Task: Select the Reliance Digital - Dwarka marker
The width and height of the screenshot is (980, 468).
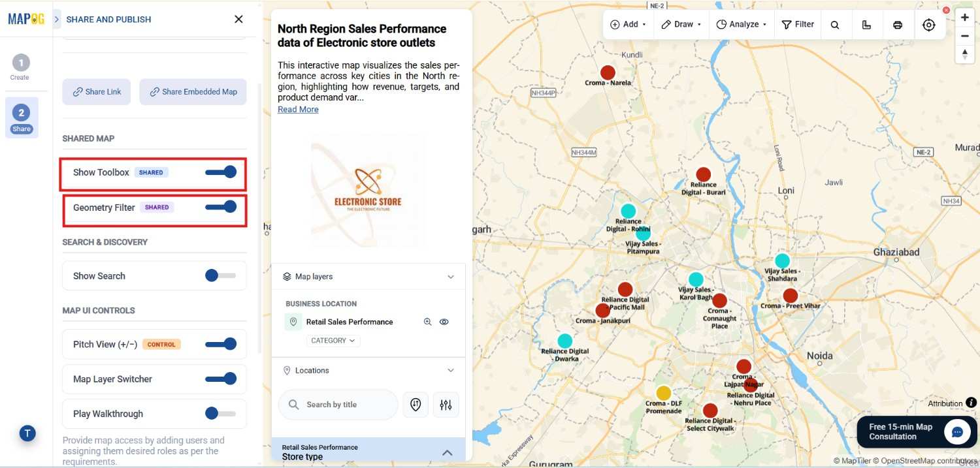Action: 565,341
